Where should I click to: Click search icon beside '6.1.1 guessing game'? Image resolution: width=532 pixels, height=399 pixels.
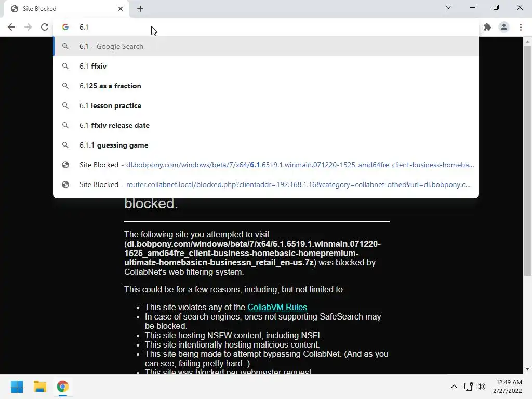coord(65,145)
